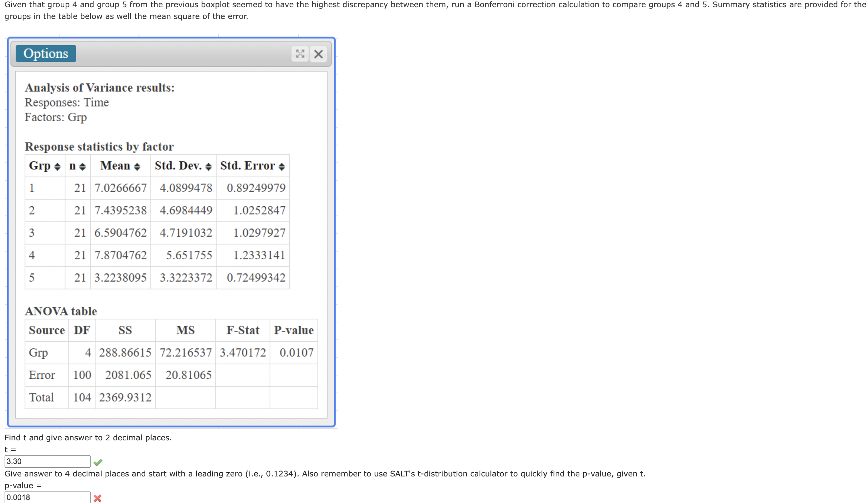Click the expand icon on the Options window
The height and width of the screenshot is (503, 868).
(300, 54)
